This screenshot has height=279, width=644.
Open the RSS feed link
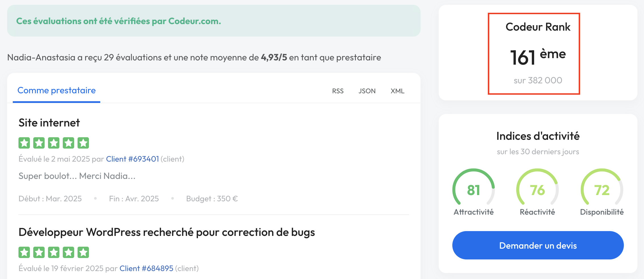coord(338,91)
